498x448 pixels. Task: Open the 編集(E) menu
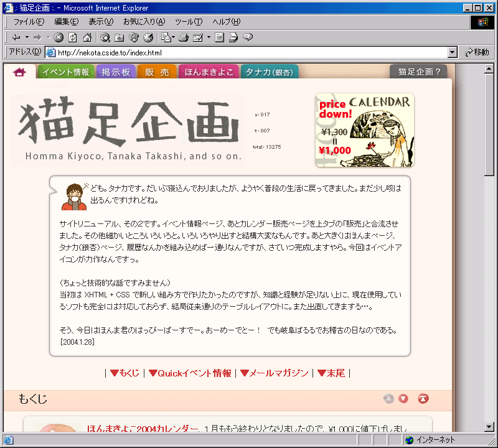67,22
